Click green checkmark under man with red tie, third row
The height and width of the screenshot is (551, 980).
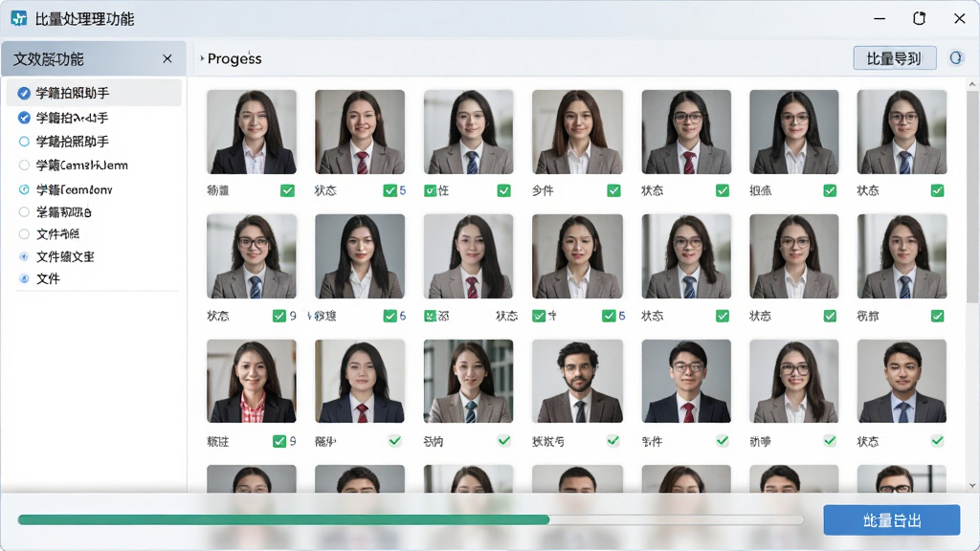tap(722, 440)
